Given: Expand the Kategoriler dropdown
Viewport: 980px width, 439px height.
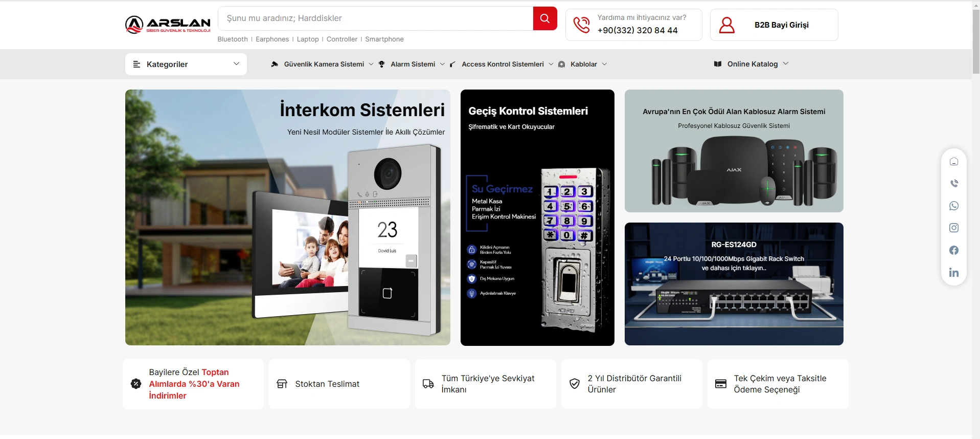Looking at the screenshot, I should [x=186, y=64].
